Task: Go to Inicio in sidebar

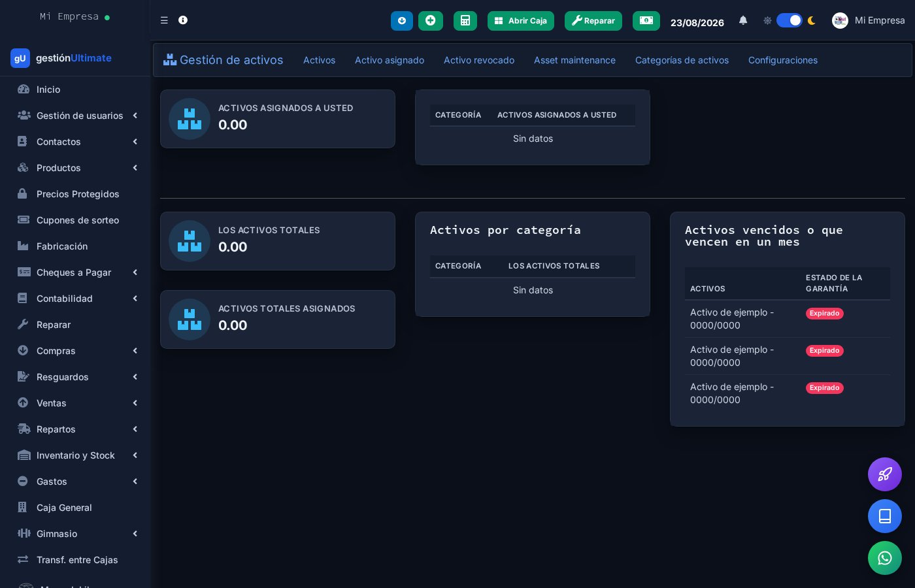Action: point(75,90)
